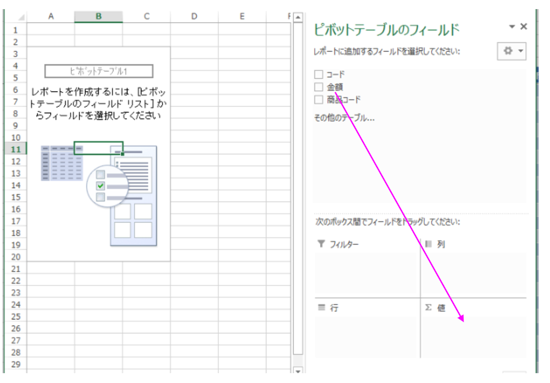550x383 pixels.
Task: Select column D header
Action: pyautogui.click(x=194, y=16)
